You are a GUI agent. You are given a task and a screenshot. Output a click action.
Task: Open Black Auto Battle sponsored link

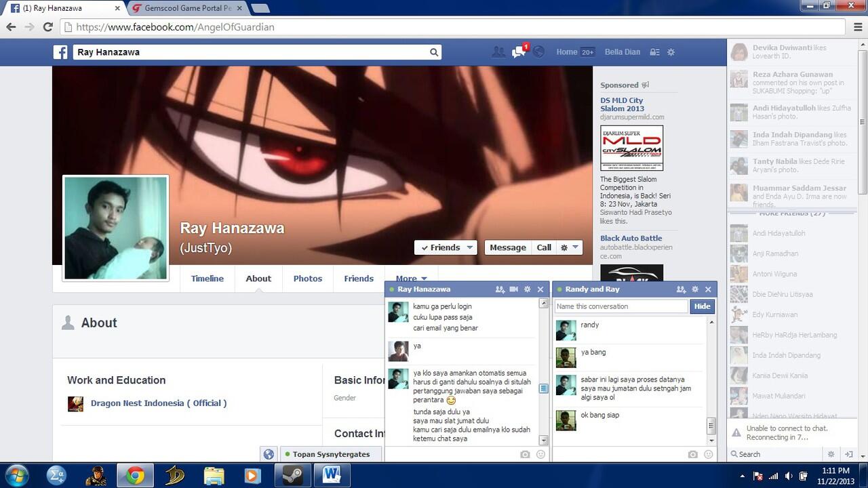click(x=631, y=238)
